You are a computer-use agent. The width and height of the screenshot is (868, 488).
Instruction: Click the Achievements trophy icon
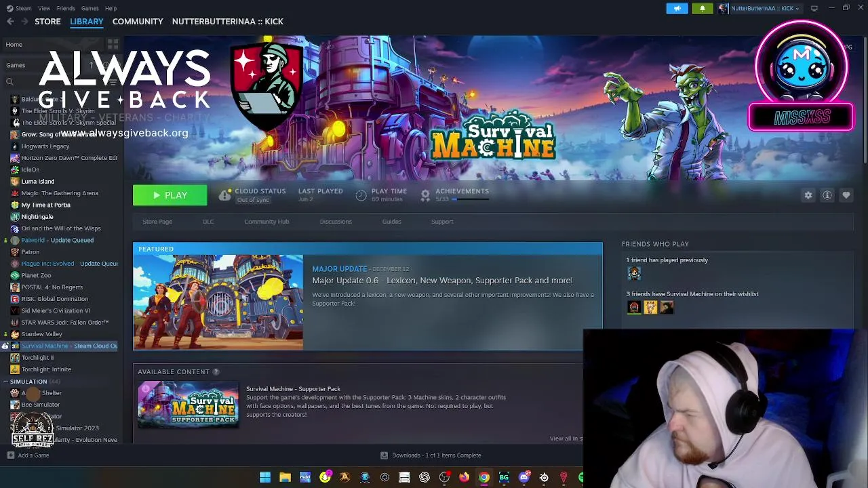(x=425, y=195)
